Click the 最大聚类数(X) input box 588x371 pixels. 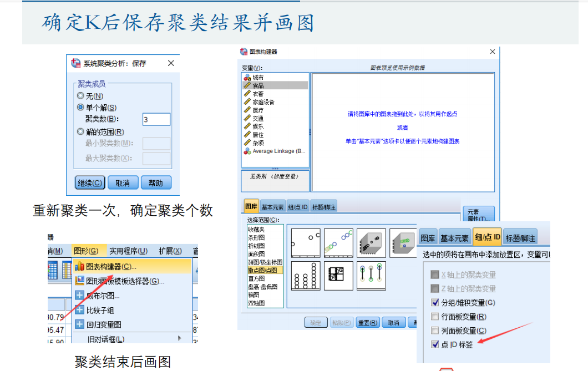(x=156, y=158)
